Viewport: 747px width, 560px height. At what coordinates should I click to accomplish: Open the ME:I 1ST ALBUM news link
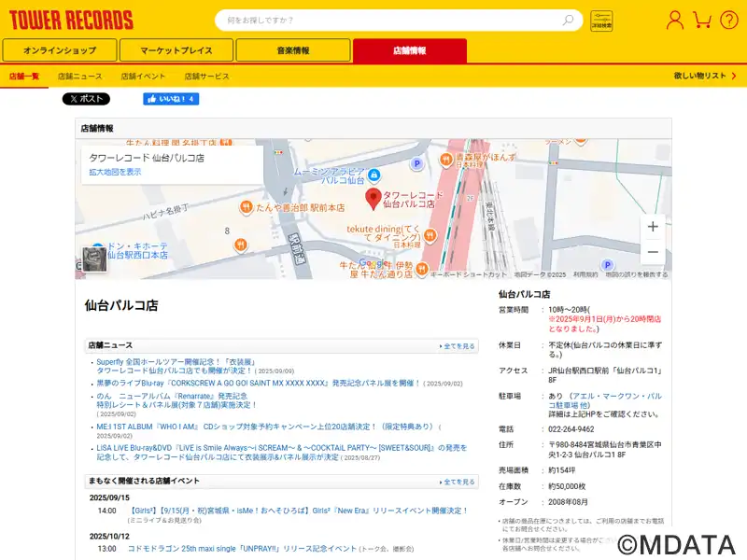(x=265, y=427)
